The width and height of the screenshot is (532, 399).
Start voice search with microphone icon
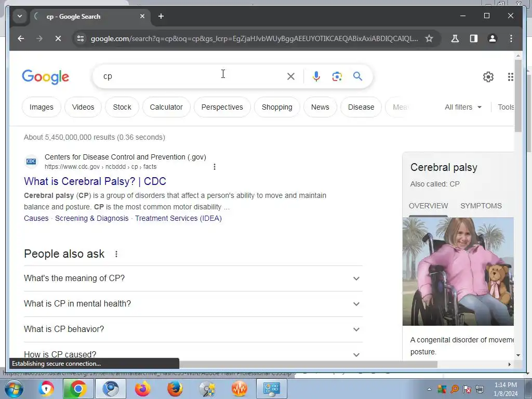click(316, 76)
